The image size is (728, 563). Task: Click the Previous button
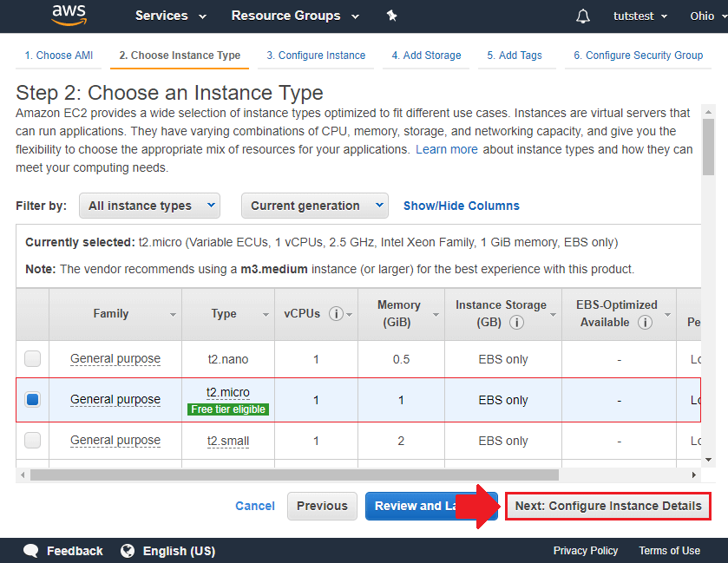coord(322,506)
